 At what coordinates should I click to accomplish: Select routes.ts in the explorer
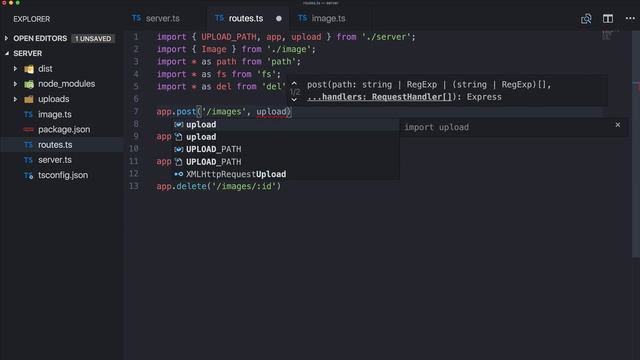pos(55,144)
